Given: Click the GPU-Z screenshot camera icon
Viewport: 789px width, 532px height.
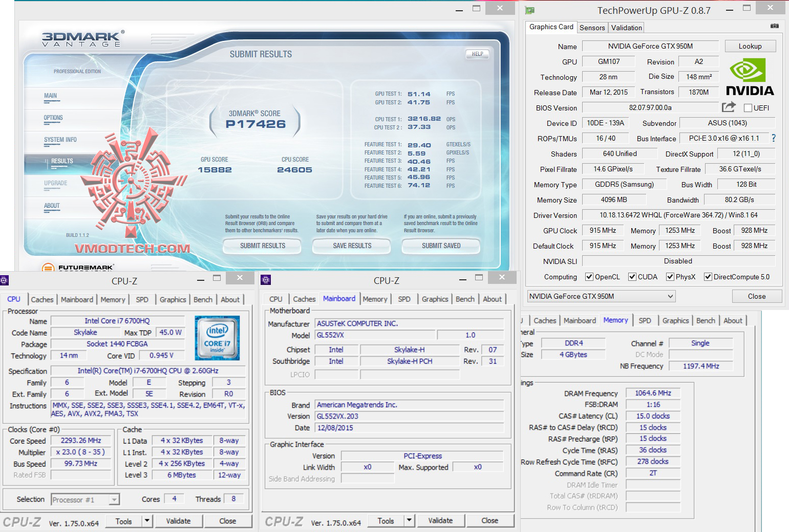Looking at the screenshot, I should pyautogui.click(x=774, y=26).
